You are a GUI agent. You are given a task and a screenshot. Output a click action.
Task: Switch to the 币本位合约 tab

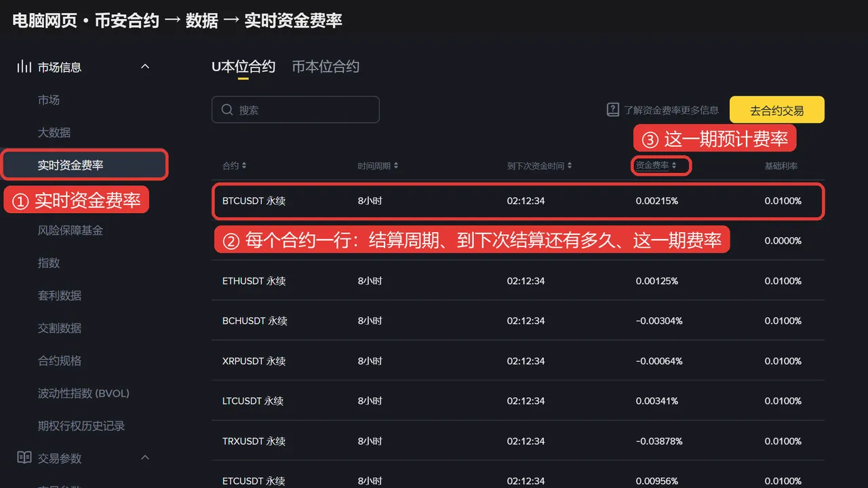coord(325,67)
